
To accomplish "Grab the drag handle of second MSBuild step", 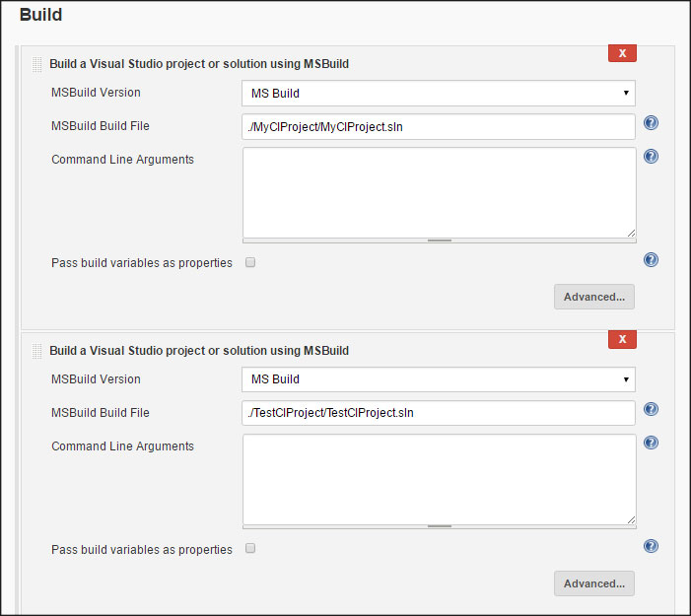I will (37, 351).
